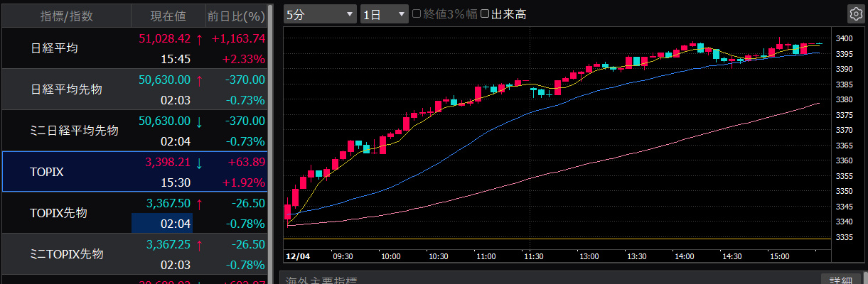Screen dimensions: 868x284
Task: Open the 1日 period dropdown
Action: point(384,14)
